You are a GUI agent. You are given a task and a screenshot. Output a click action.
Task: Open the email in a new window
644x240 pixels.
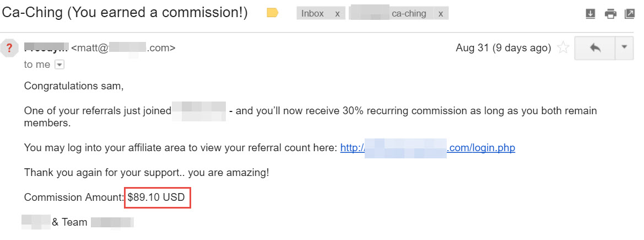tap(629, 14)
